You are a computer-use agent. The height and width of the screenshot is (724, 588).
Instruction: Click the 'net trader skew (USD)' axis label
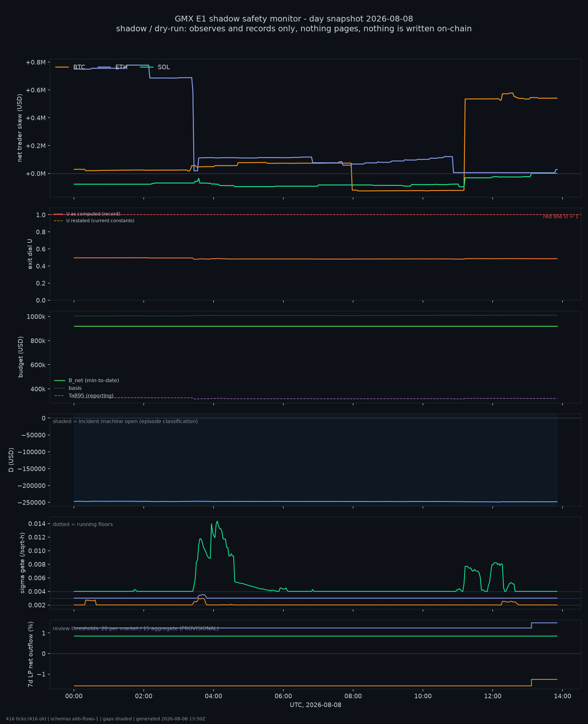click(x=20, y=128)
